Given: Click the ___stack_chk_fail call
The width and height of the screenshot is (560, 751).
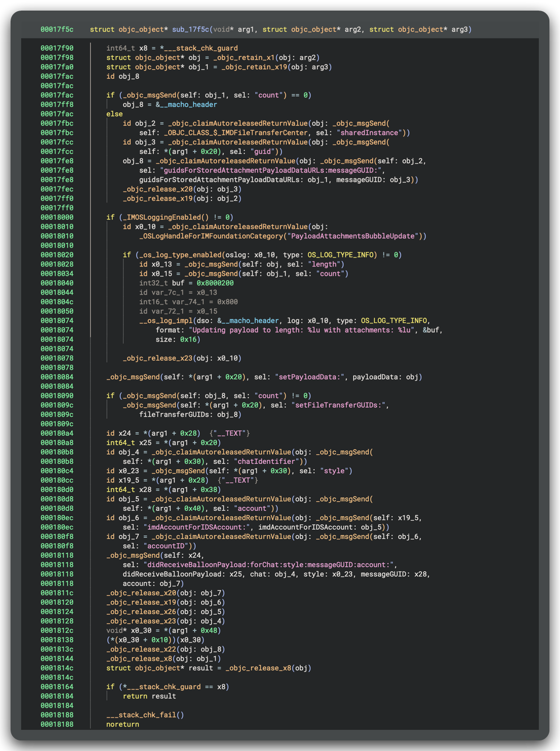Looking at the screenshot, I should [x=141, y=715].
